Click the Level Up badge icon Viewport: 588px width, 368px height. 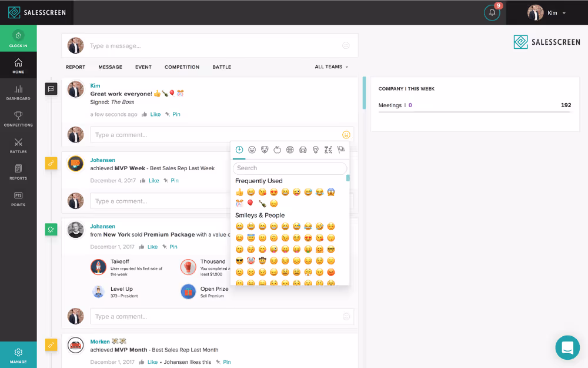click(x=98, y=292)
